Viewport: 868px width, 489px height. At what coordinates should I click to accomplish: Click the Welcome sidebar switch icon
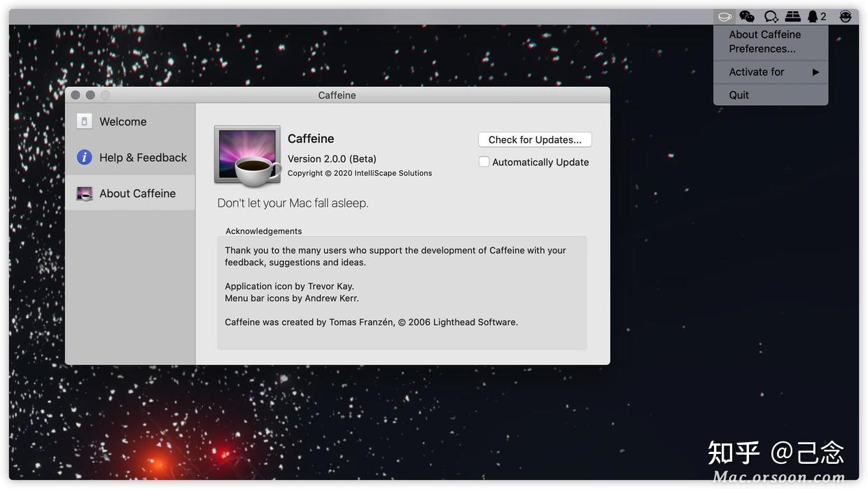(x=84, y=121)
